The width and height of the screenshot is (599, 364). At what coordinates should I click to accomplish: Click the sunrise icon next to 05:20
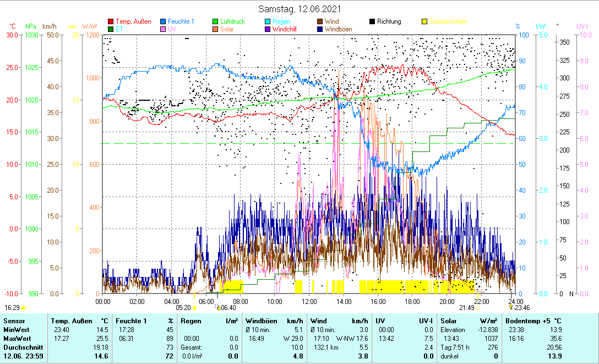(194, 308)
